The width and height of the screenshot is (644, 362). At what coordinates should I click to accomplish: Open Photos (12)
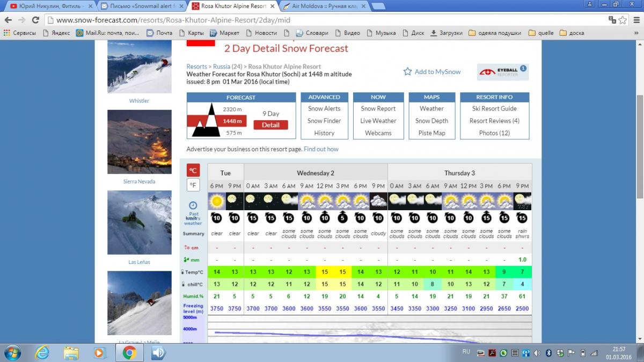[x=494, y=133]
